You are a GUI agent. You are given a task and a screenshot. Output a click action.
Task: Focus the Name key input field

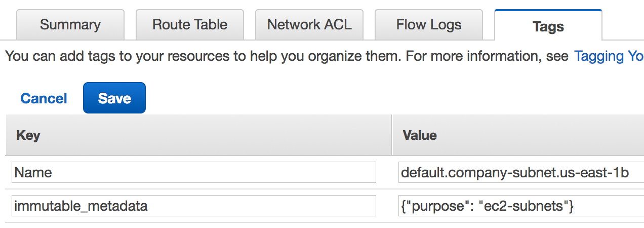click(x=194, y=173)
